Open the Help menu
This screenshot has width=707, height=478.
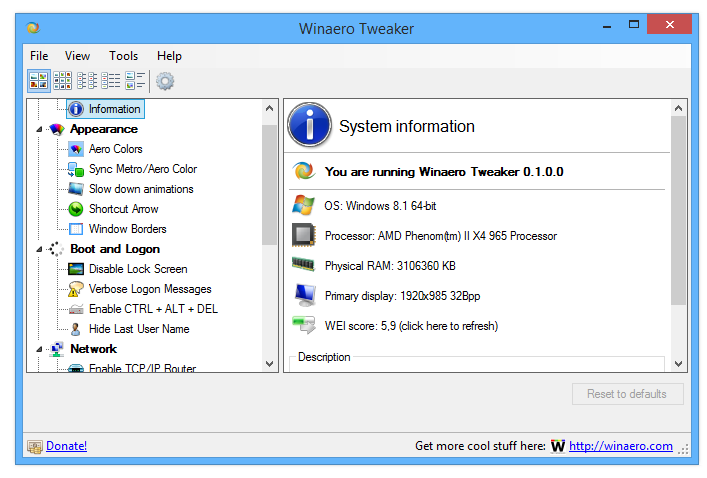[169, 56]
